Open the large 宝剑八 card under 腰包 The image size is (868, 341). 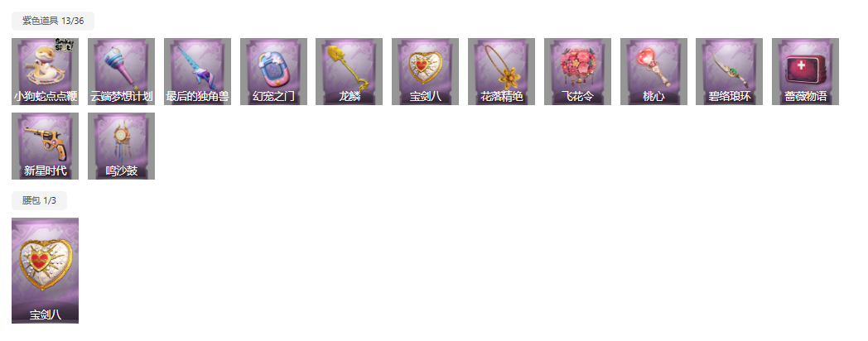coord(45,271)
